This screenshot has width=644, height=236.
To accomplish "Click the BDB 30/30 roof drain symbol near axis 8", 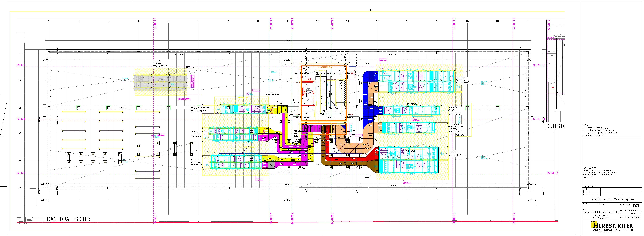I will pyautogui.click(x=273, y=80).
